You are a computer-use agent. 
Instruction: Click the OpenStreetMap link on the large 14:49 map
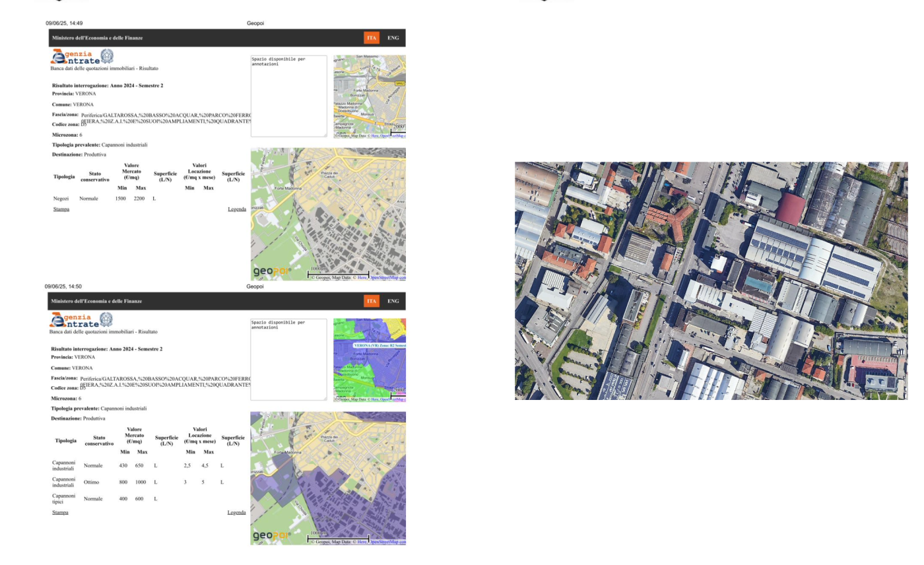(387, 278)
